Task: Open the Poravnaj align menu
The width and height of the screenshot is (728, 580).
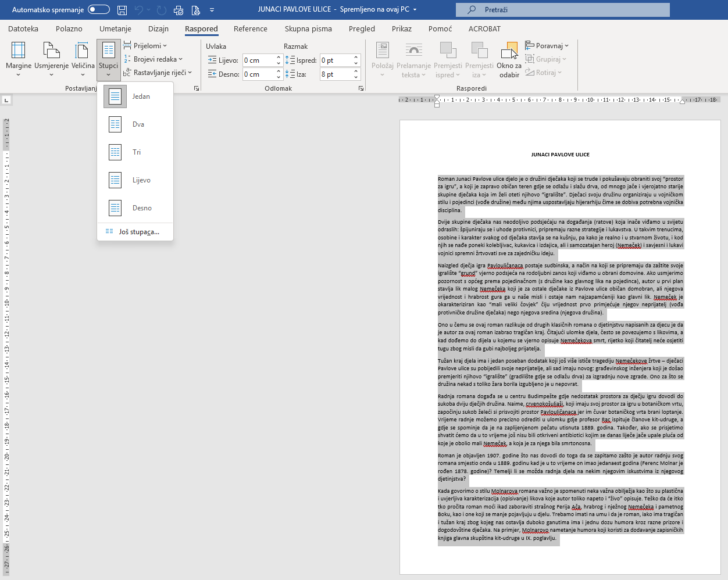Action: coord(547,46)
